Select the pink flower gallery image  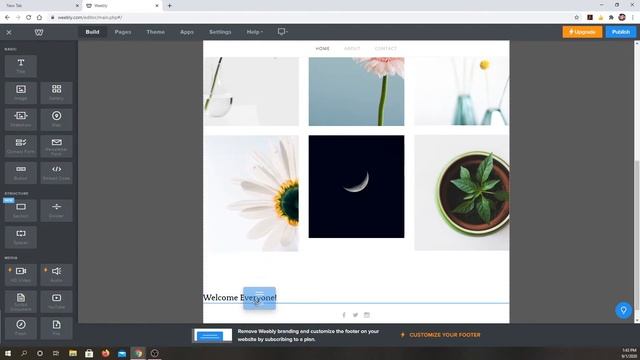[356, 91]
